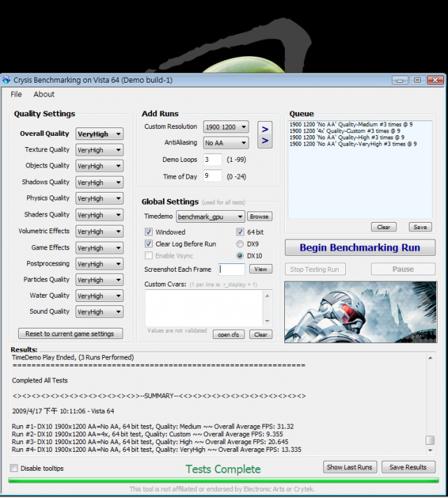This screenshot has height=498, width=448.
Task: Open the File menu
Action: coord(16,95)
